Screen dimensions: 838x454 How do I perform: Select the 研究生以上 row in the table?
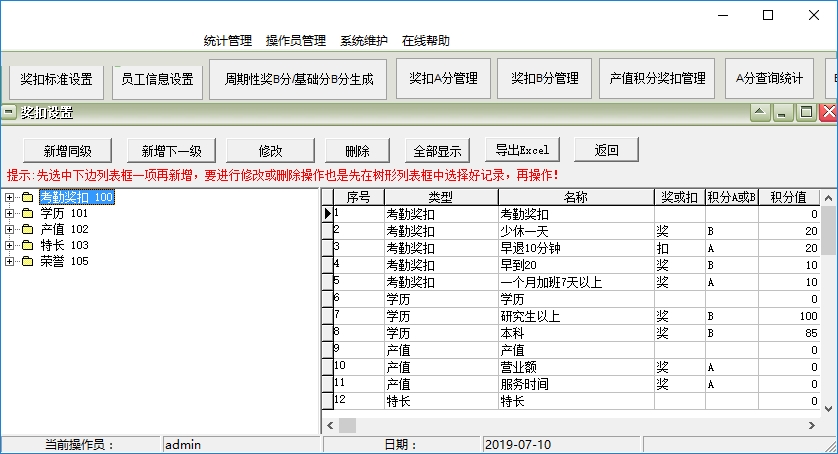point(575,316)
